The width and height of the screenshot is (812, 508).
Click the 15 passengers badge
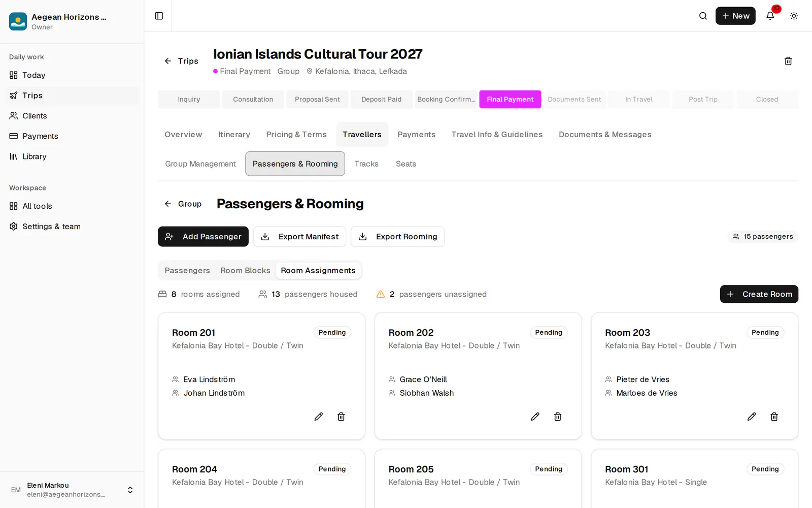click(763, 237)
